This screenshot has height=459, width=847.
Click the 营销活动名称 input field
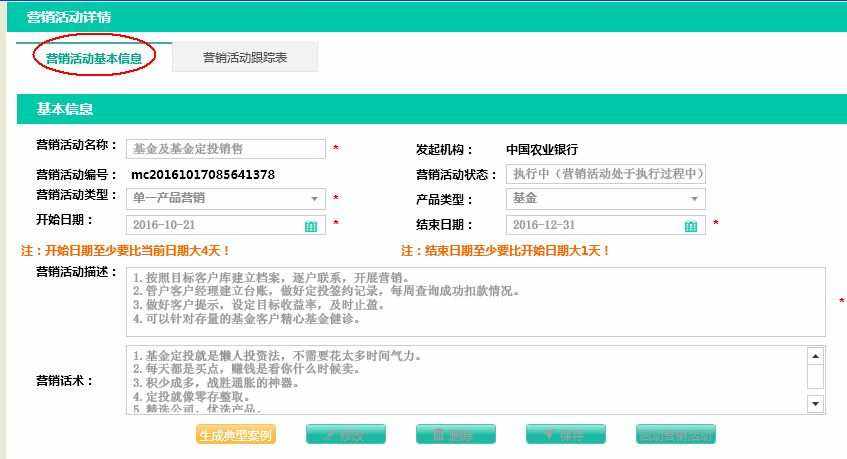tap(226, 148)
